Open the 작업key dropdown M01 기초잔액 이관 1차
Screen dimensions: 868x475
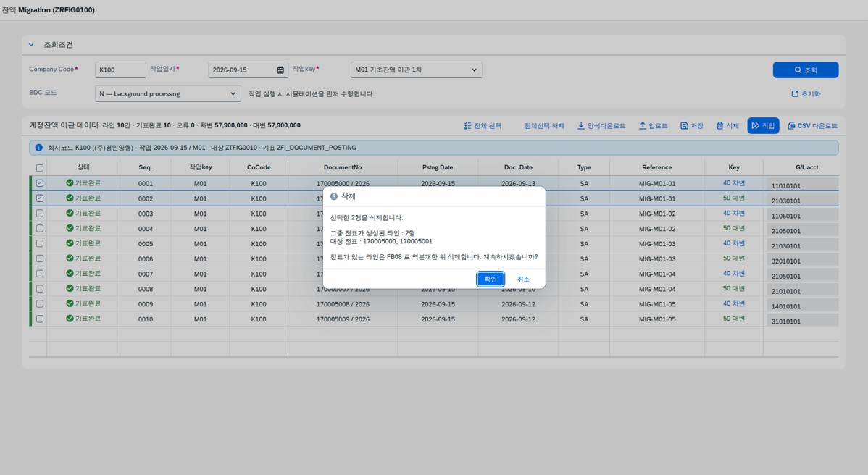click(x=417, y=70)
